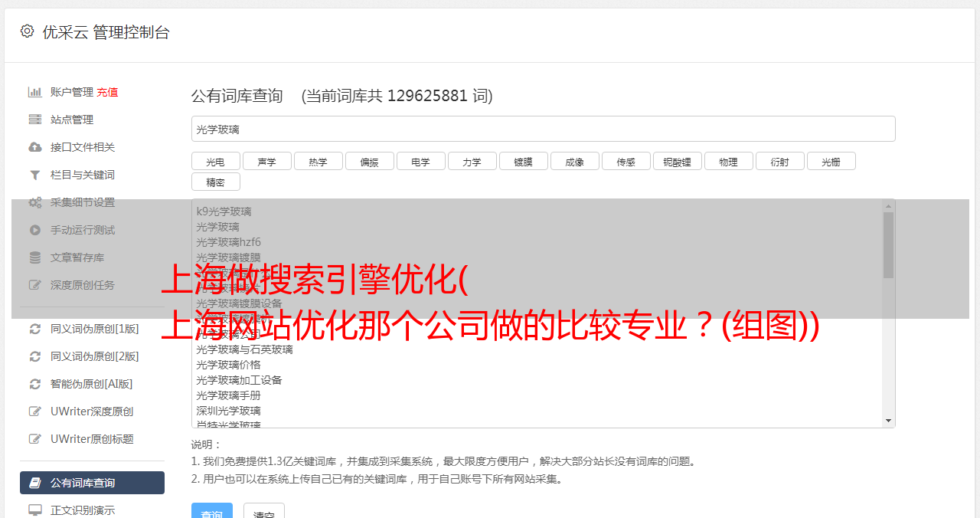Open 账户管理 via its bar chart icon
980x518 pixels.
point(35,92)
